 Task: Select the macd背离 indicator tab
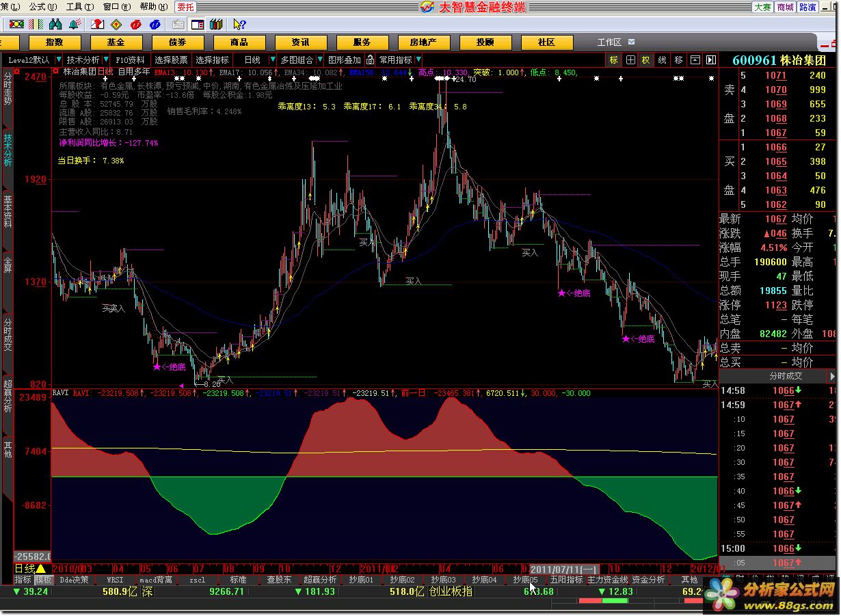click(157, 580)
